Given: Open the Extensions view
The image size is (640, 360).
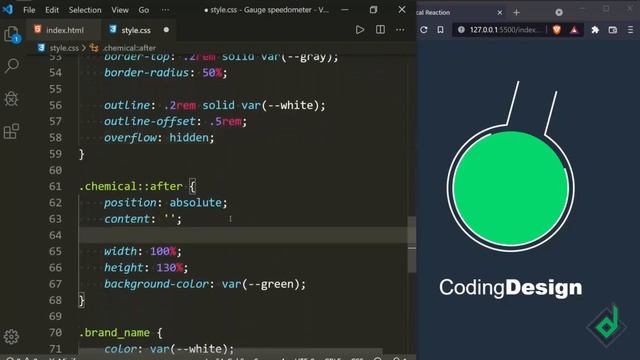Looking at the screenshot, I should coord(11,131).
